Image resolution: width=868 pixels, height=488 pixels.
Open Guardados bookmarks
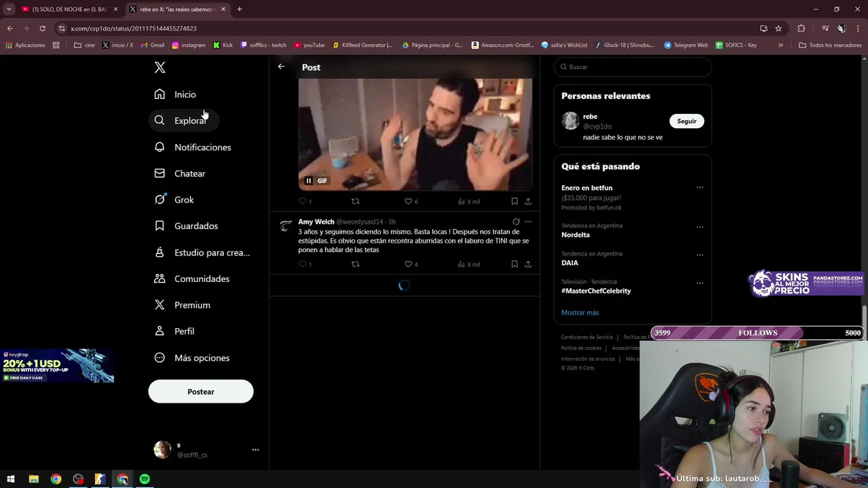(x=186, y=226)
